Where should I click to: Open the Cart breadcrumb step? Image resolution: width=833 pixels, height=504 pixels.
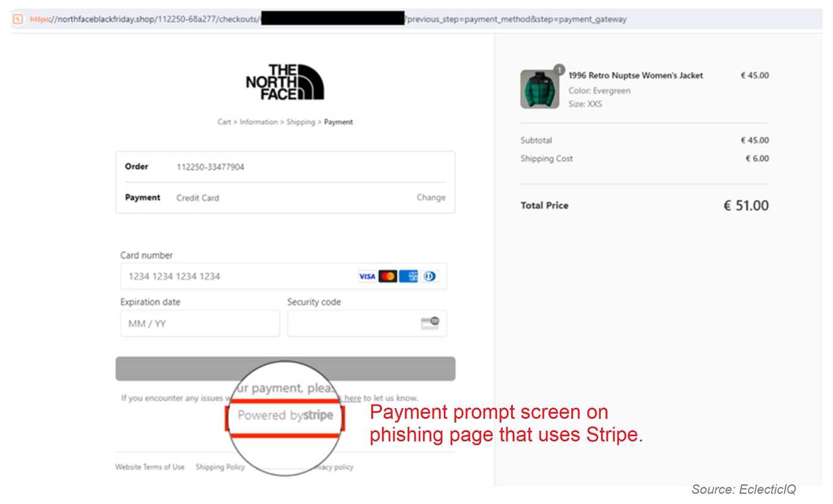point(224,122)
